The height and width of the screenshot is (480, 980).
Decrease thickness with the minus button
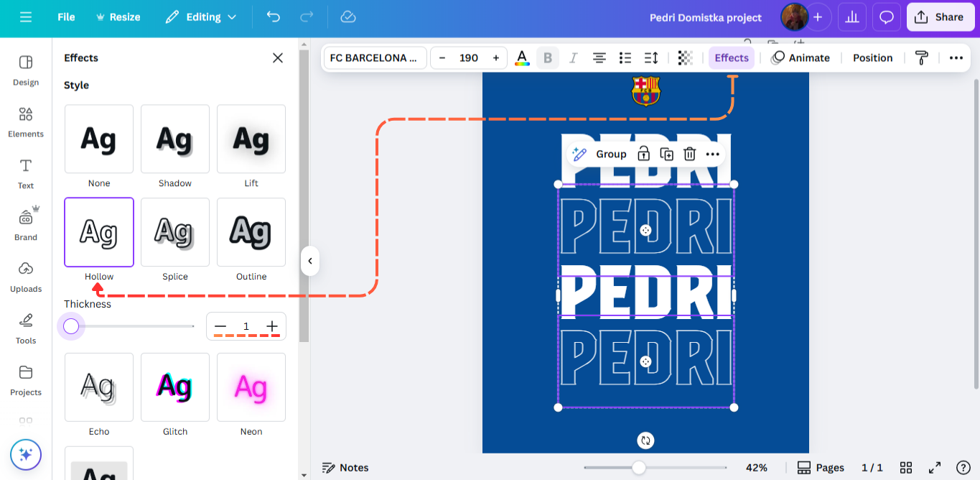(220, 326)
